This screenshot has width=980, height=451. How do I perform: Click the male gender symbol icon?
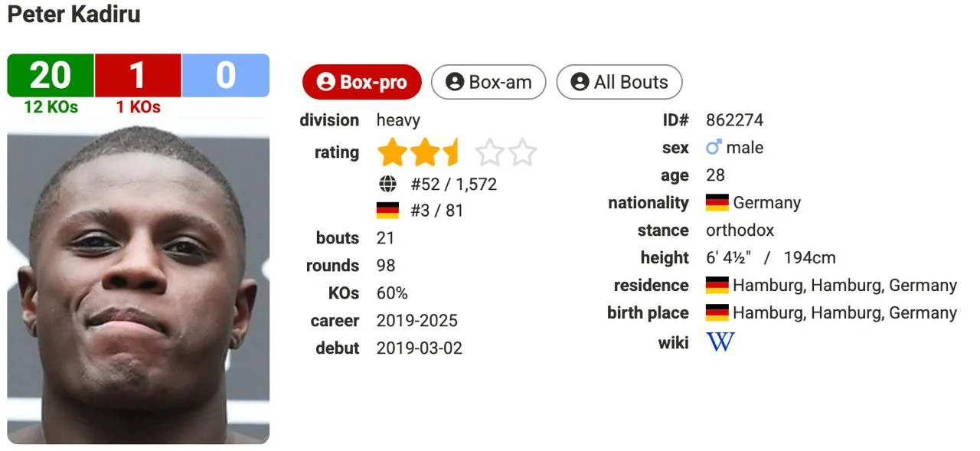click(714, 148)
